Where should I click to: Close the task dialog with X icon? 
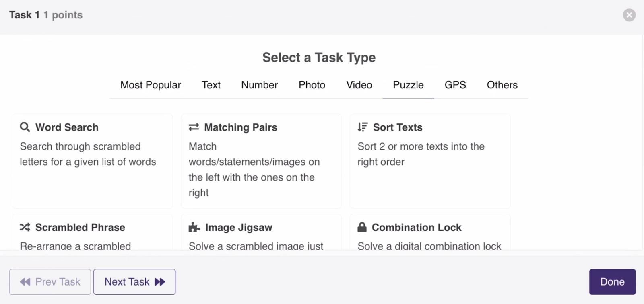629,15
